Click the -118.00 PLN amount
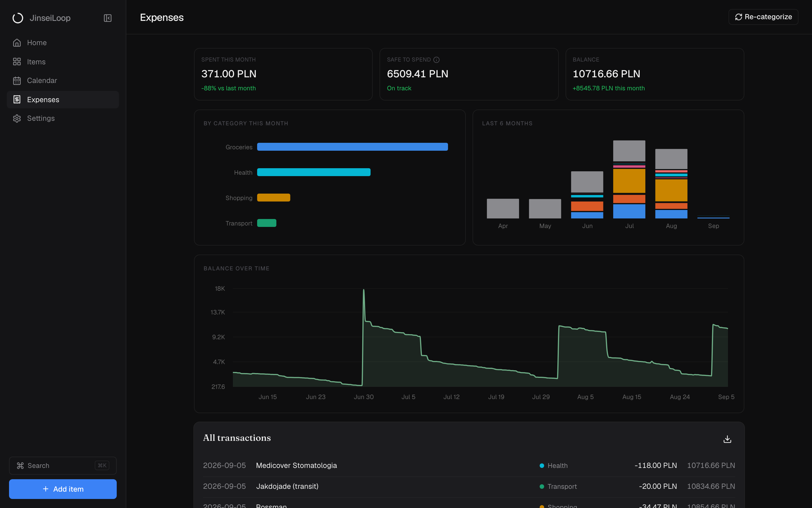 [656, 465]
